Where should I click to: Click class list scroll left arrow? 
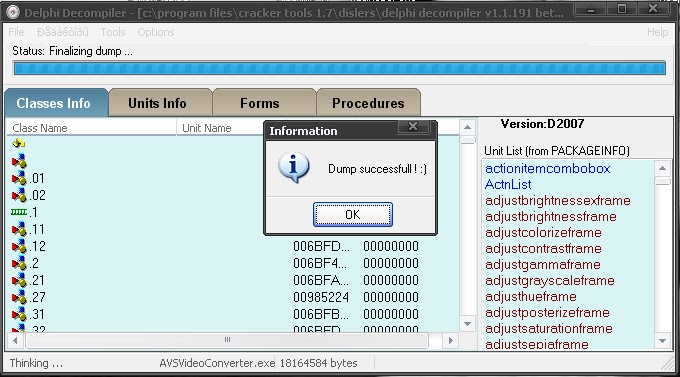click(x=15, y=340)
